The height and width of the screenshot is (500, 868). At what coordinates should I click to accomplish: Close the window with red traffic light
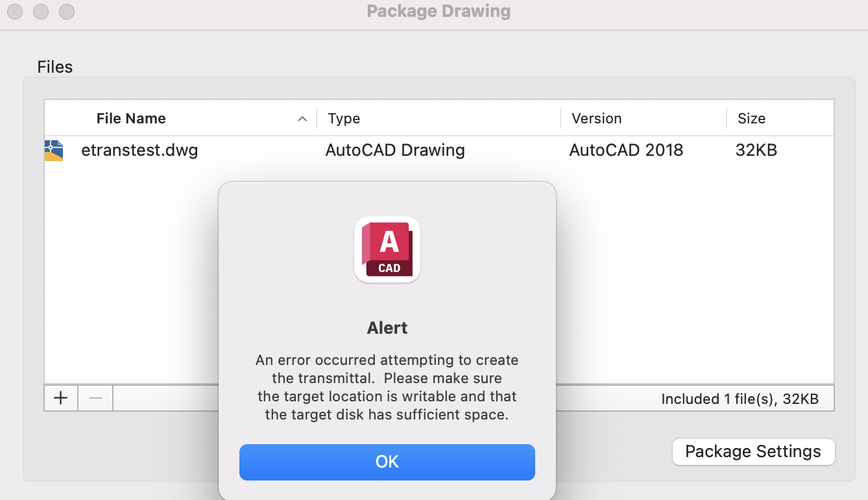[x=14, y=11]
